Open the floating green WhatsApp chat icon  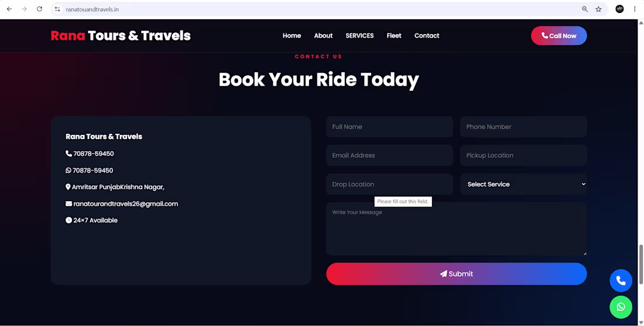(x=621, y=307)
